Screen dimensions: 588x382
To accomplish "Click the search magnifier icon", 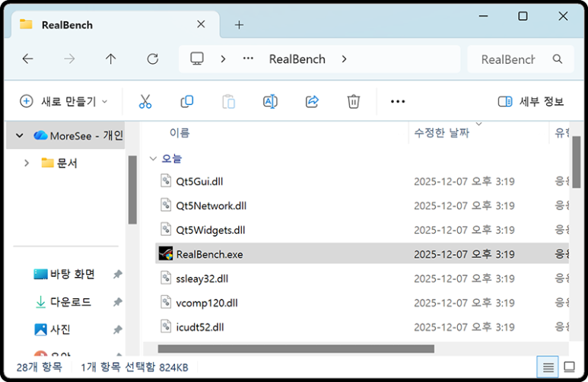I will coord(558,59).
